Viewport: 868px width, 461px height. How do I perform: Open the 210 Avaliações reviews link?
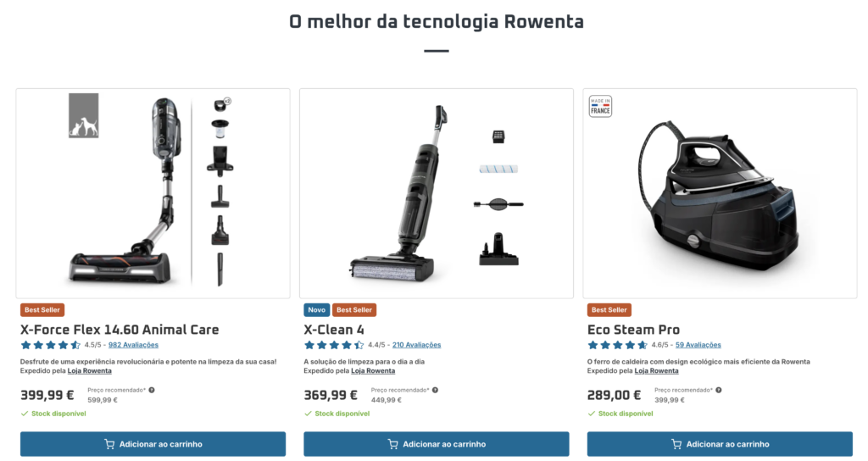pyautogui.click(x=417, y=345)
